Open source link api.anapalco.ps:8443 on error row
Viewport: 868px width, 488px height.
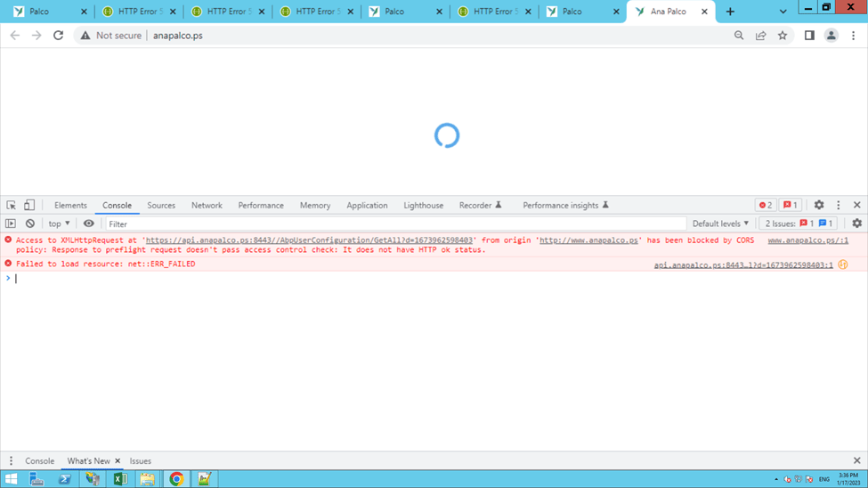click(743, 265)
